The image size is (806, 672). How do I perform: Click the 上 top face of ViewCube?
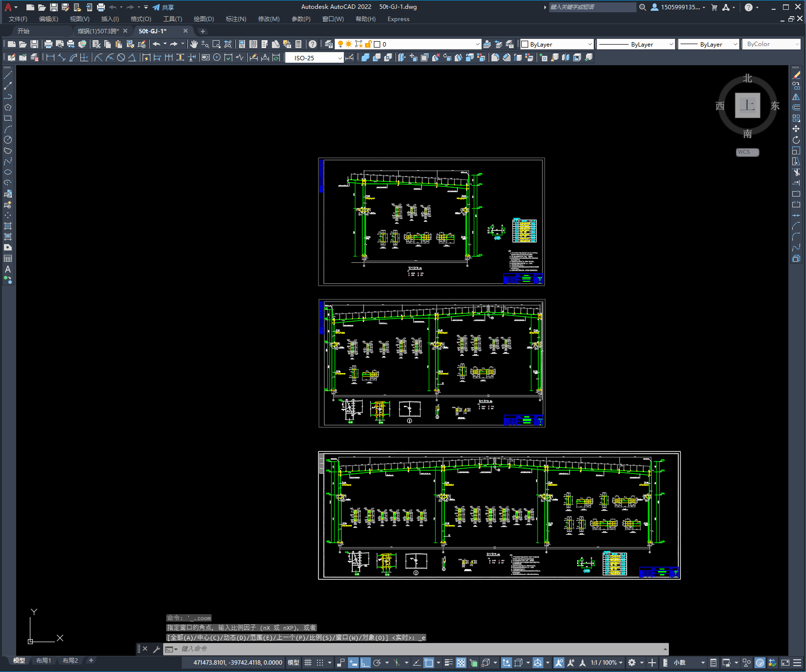coord(748,105)
